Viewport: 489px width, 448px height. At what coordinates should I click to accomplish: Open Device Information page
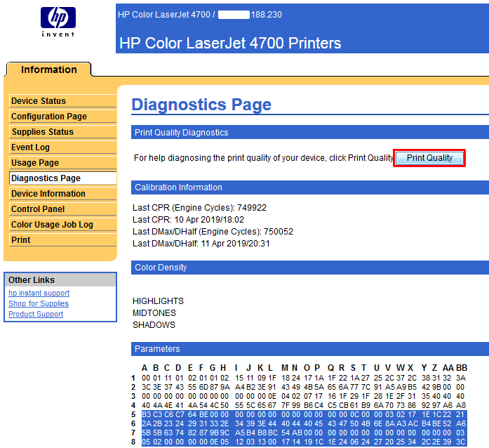click(62, 194)
